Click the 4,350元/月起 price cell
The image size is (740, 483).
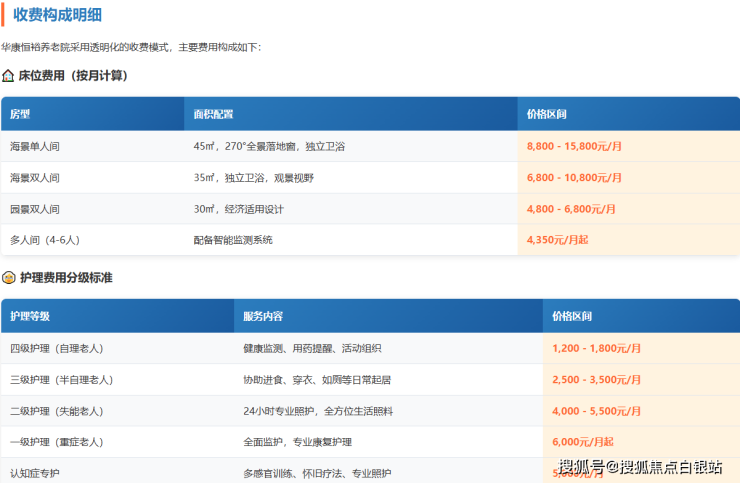pos(557,240)
